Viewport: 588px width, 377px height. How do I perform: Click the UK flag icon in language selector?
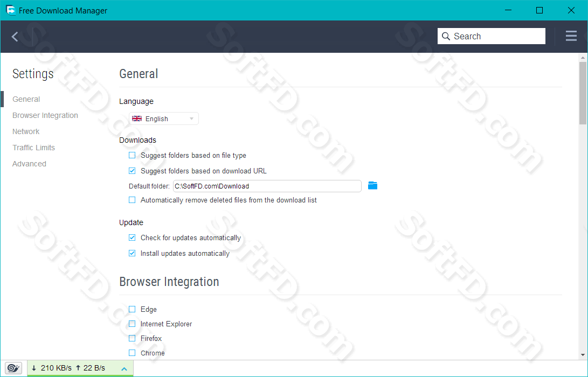137,118
